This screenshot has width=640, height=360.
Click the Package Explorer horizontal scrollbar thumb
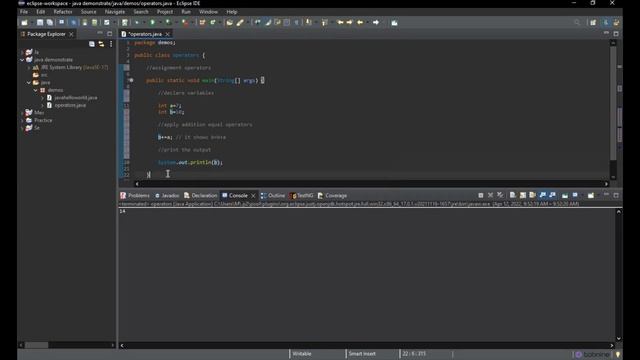click(x=37, y=345)
